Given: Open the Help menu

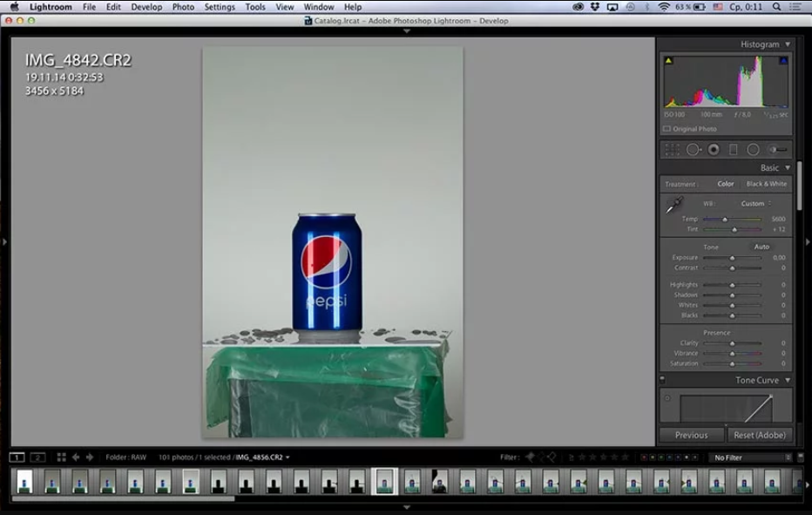Looking at the screenshot, I should [353, 7].
